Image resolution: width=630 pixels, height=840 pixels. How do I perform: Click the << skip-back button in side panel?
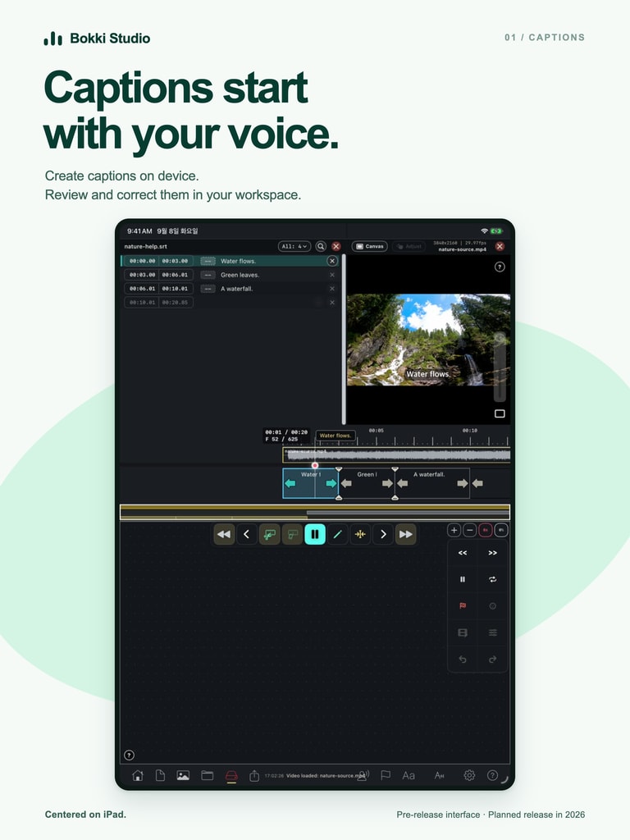point(463,553)
